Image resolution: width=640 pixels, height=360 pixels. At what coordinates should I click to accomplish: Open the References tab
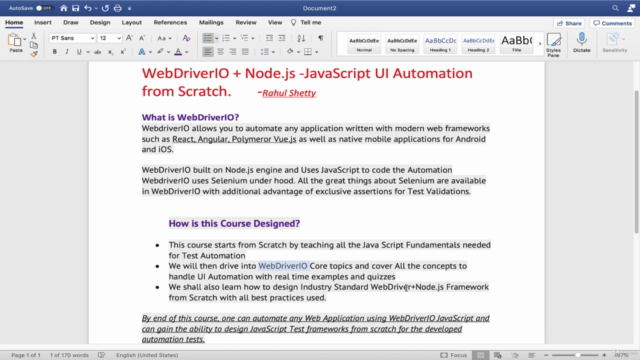click(170, 22)
